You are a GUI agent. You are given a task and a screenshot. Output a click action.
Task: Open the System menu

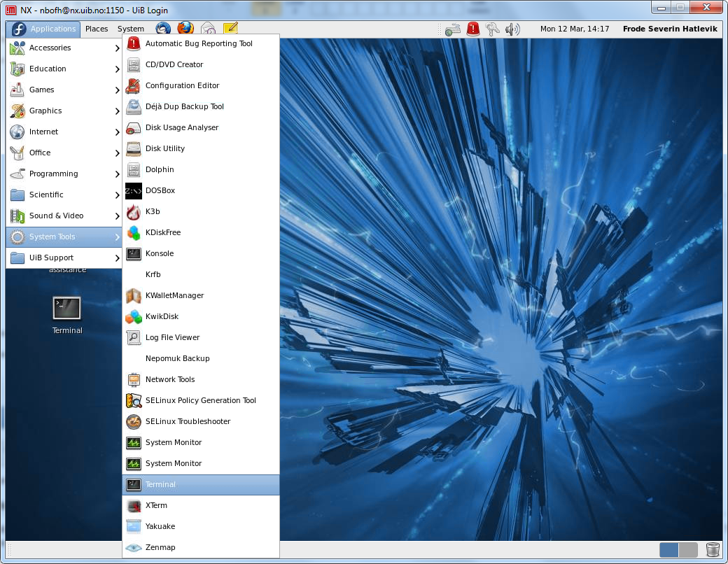(x=131, y=29)
